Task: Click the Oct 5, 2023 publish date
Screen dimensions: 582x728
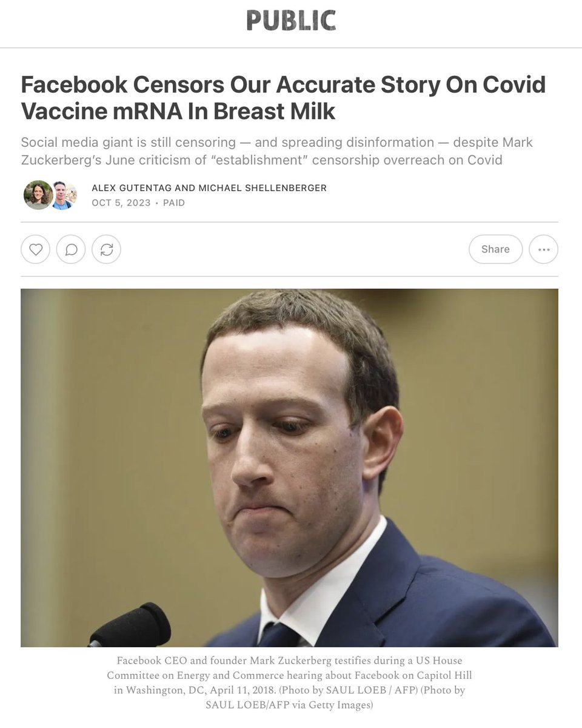Action: point(121,203)
